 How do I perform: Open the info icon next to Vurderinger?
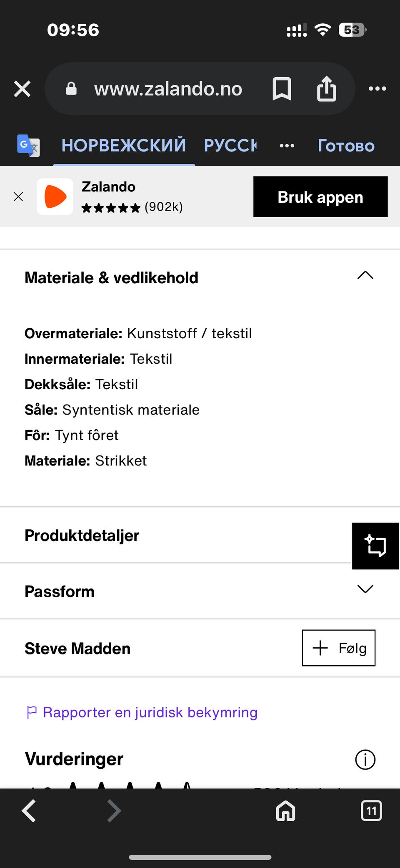365,760
